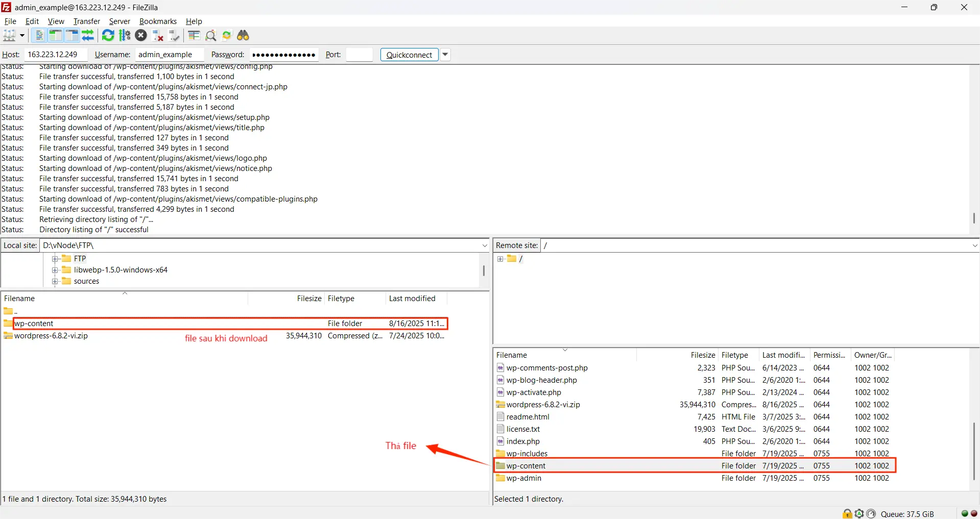Sort remote files by Owner/Group column
The width and height of the screenshot is (980, 519).
coord(873,355)
